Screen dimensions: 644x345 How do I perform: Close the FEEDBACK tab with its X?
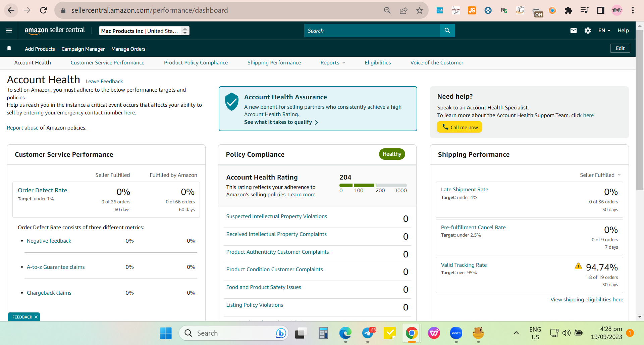click(36, 317)
